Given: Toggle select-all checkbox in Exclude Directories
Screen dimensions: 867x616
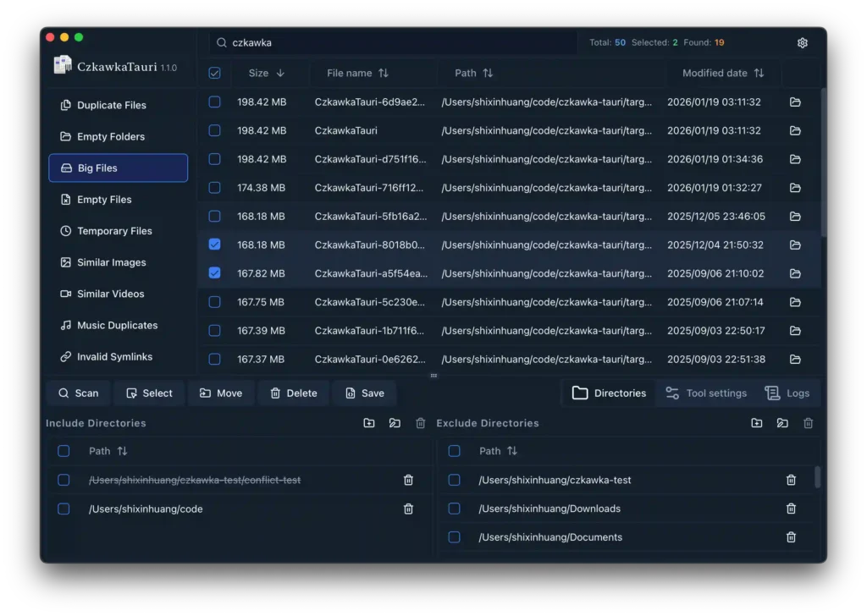Looking at the screenshot, I should point(454,451).
